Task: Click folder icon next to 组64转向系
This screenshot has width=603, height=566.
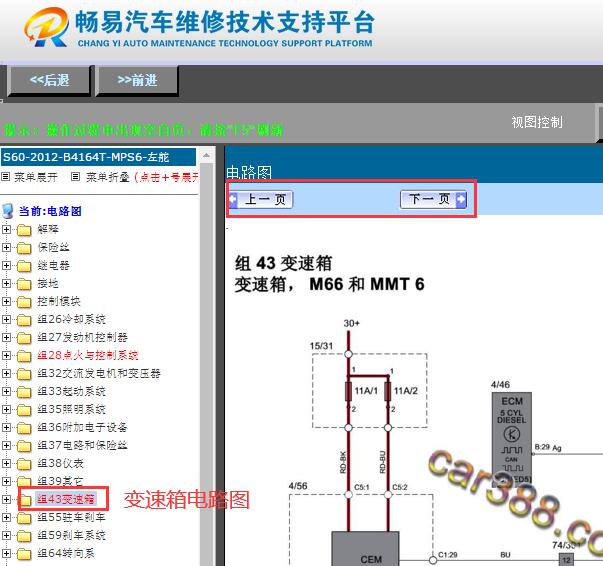Action: [x=24, y=554]
